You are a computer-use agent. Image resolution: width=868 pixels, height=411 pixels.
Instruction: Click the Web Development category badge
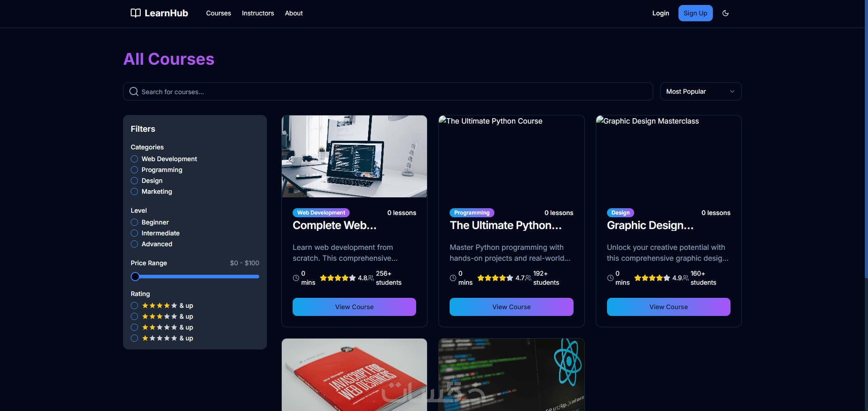321,213
